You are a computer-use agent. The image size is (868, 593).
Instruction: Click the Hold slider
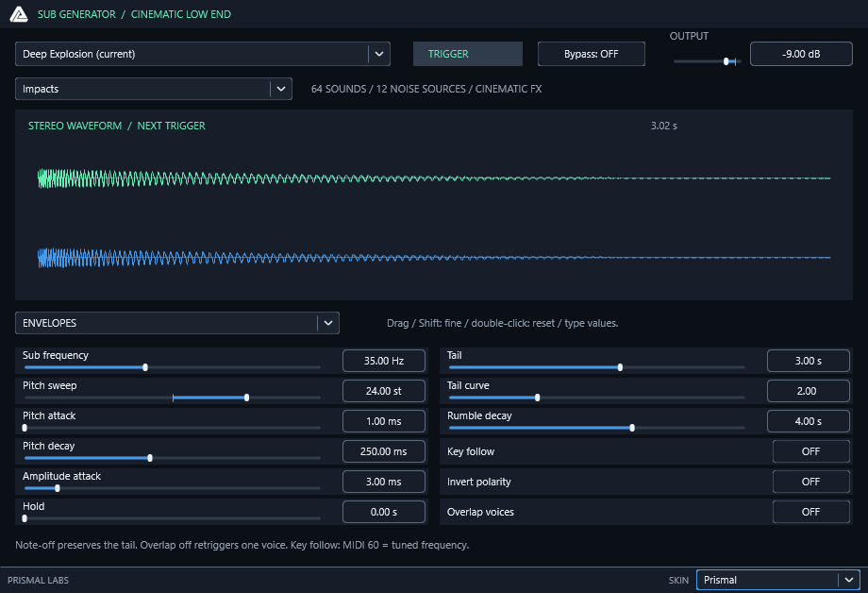coord(172,518)
